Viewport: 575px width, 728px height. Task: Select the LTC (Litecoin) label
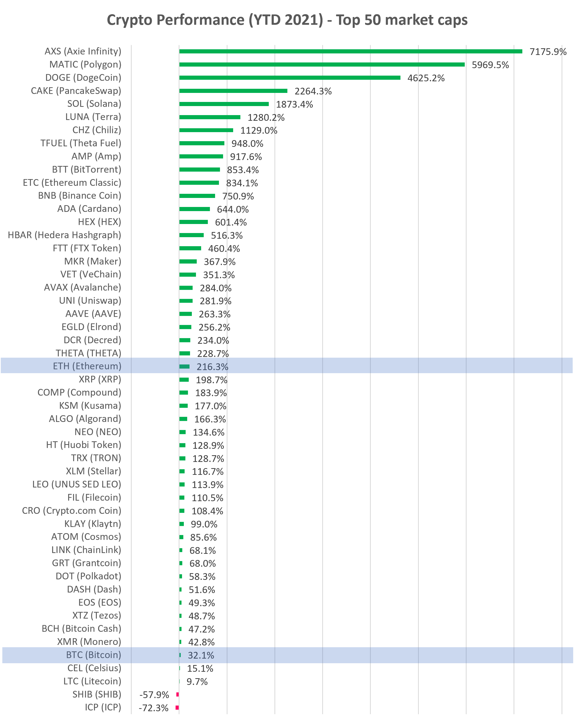pyautogui.click(x=92, y=681)
